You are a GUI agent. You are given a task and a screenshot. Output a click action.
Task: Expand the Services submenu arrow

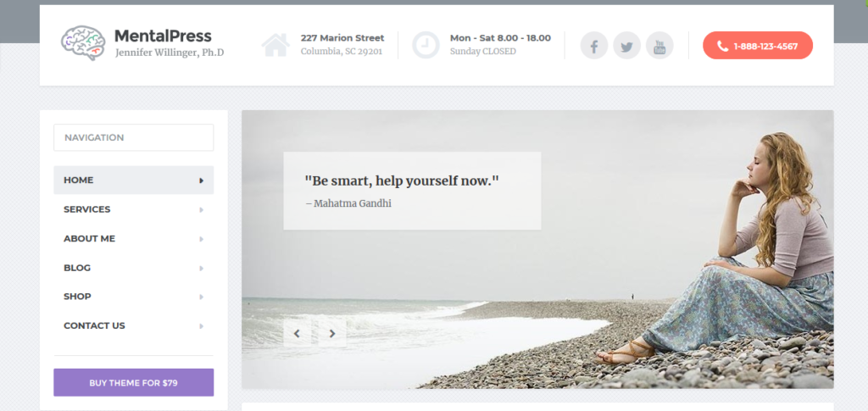202,209
